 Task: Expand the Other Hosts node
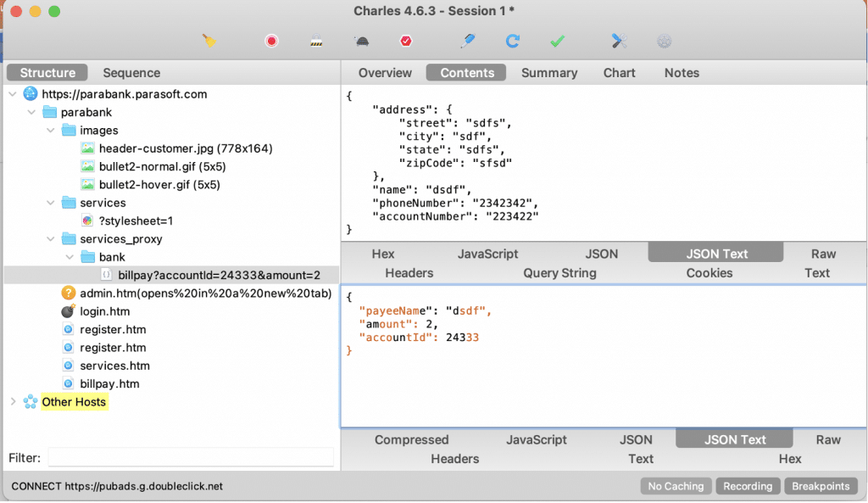pos(13,401)
